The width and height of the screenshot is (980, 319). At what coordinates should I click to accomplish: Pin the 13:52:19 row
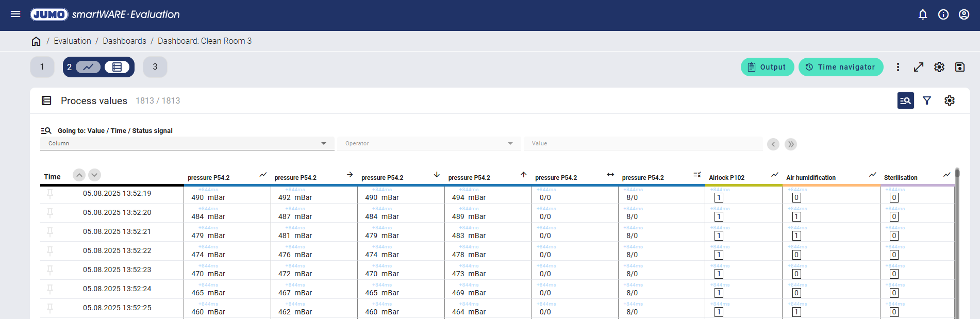coord(50,194)
